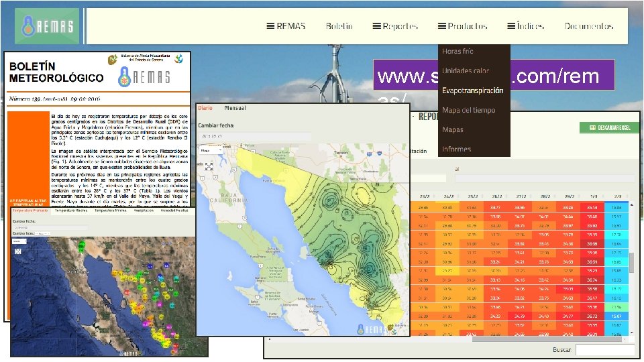Choose Mapa del tiempo menu entry
Image resolution: width=644 pixels, height=362 pixels.
(469, 110)
